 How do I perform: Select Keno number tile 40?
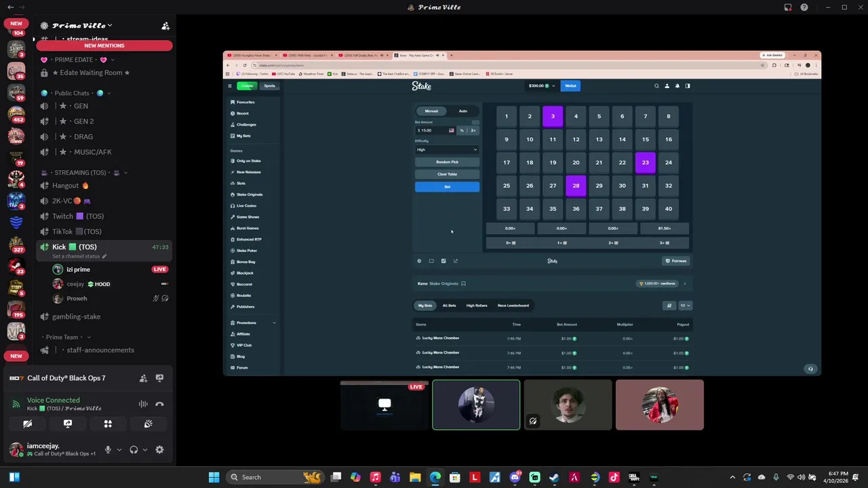669,209
